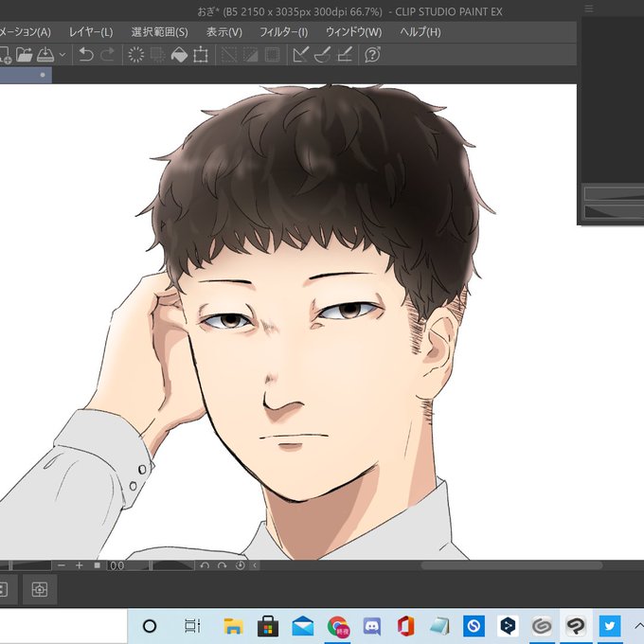Show hidden tray icons chevron
The height and width of the screenshot is (644, 644).
[x=638, y=625]
